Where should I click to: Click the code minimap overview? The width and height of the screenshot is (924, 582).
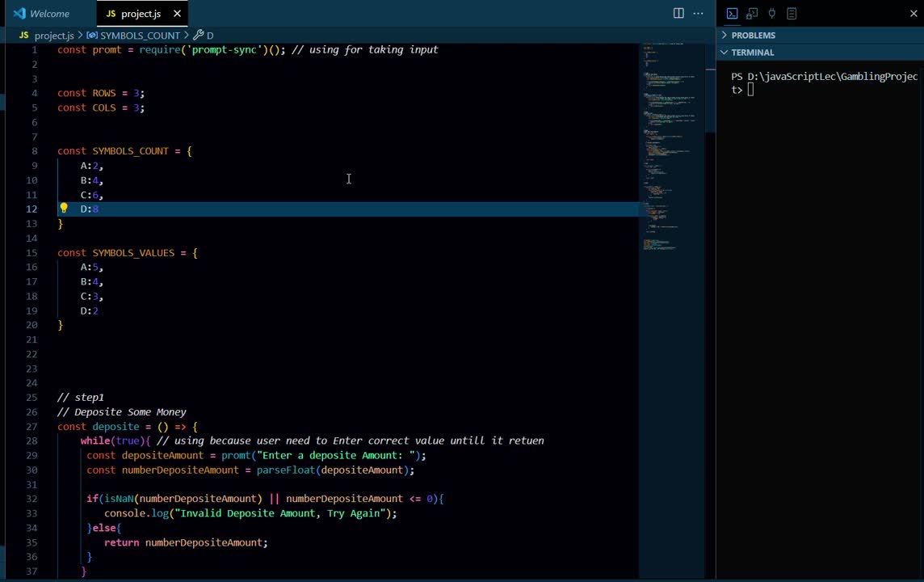pos(672,162)
